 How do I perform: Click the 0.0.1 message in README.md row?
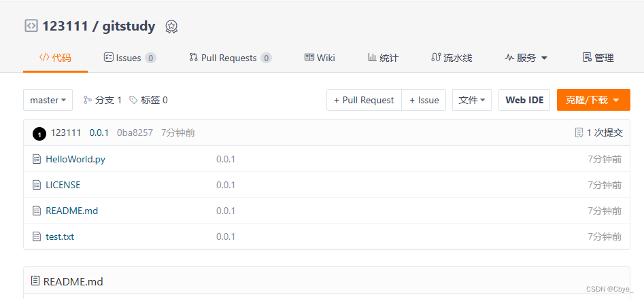pyautogui.click(x=226, y=211)
